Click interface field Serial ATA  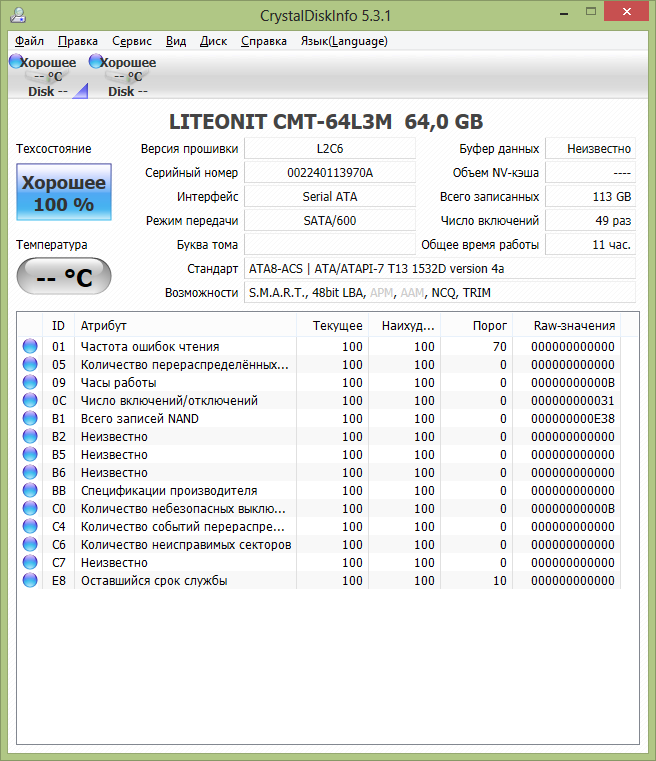[x=330, y=197]
